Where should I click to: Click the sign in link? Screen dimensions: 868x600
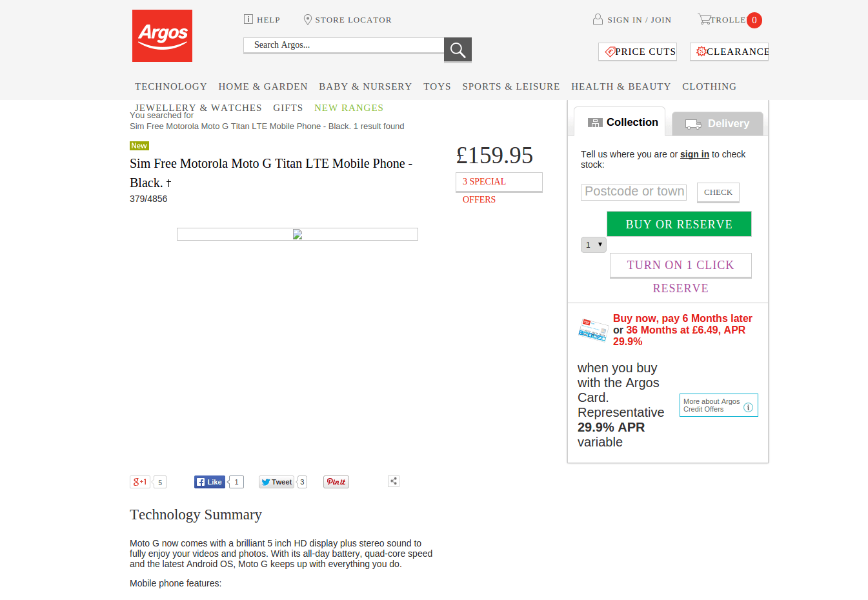coord(694,154)
